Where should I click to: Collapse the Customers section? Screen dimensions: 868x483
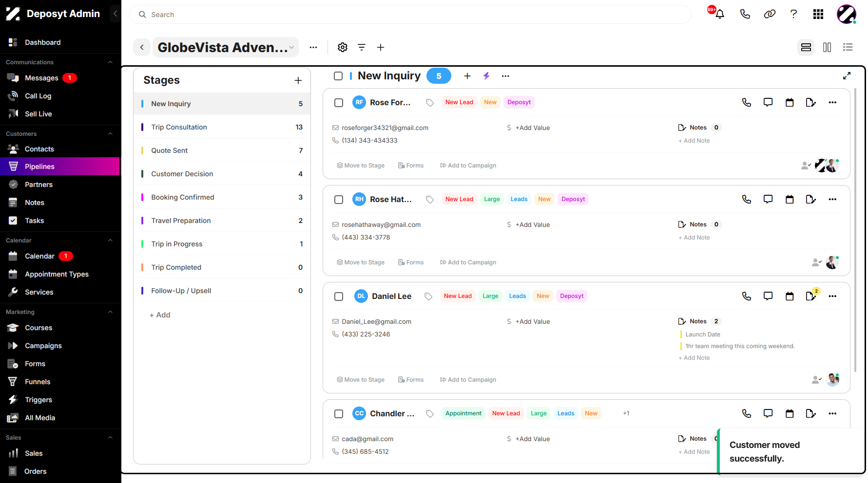coord(110,134)
